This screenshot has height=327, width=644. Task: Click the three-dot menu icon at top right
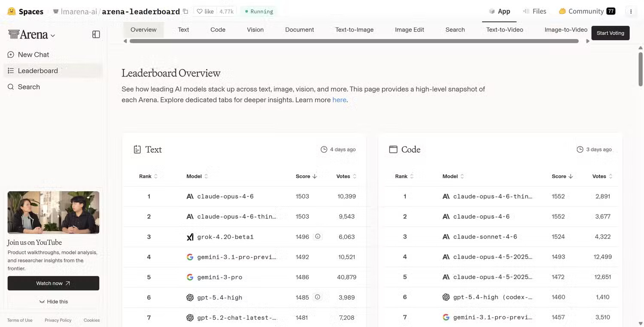point(631,12)
